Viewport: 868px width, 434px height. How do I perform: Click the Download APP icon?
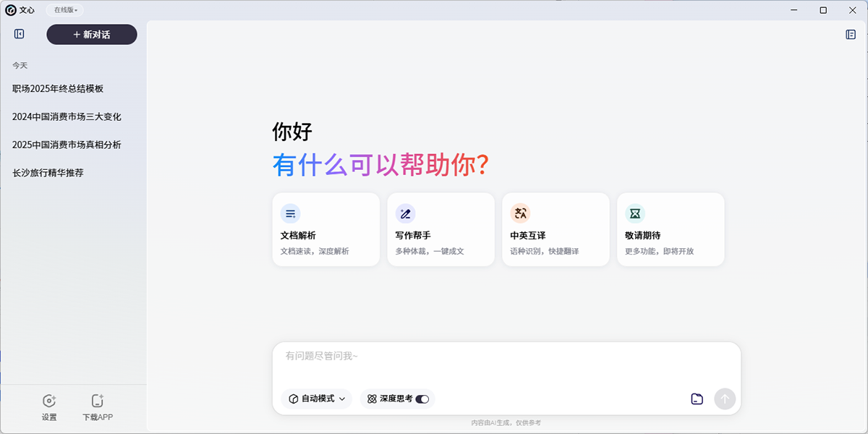pos(98,401)
